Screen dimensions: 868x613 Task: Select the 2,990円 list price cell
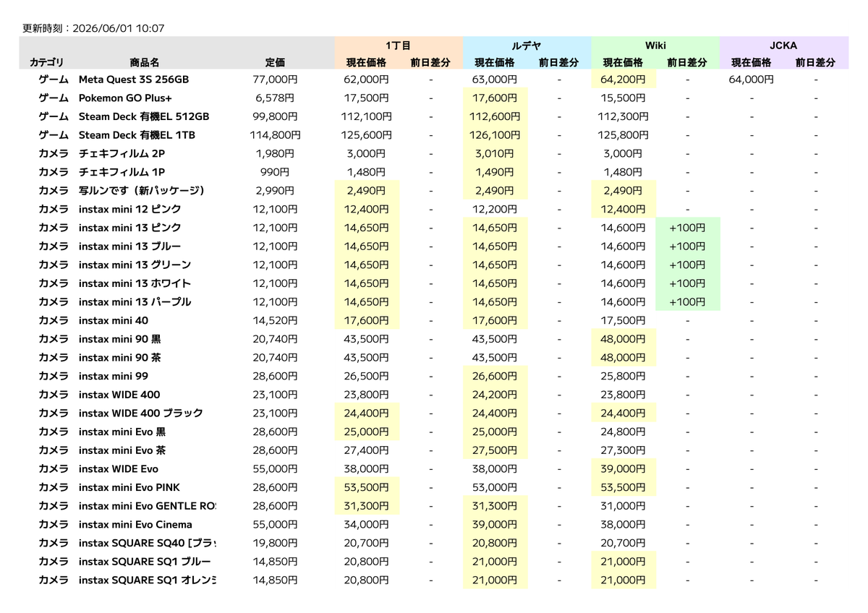pyautogui.click(x=275, y=191)
